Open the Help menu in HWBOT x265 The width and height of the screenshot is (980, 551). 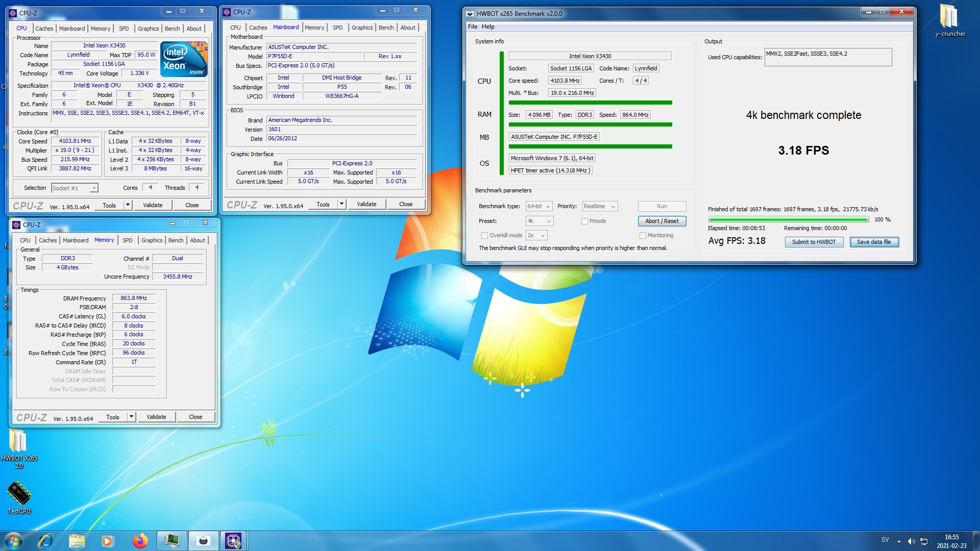[x=488, y=27]
